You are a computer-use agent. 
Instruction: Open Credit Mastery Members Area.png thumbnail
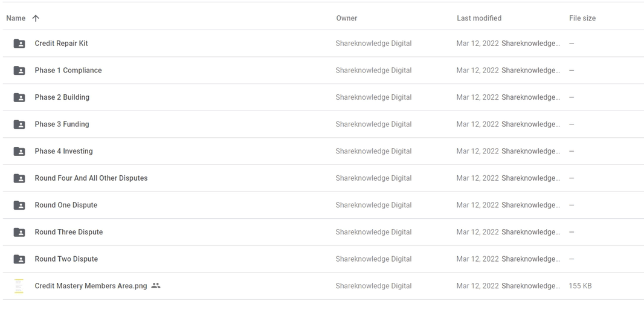(x=19, y=286)
